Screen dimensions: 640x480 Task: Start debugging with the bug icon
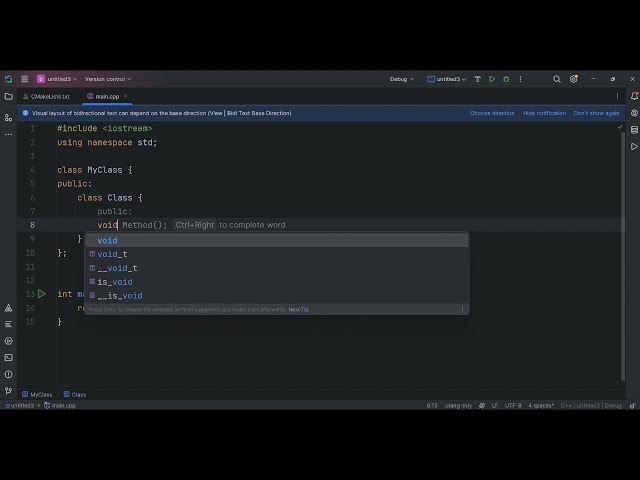pyautogui.click(x=506, y=79)
